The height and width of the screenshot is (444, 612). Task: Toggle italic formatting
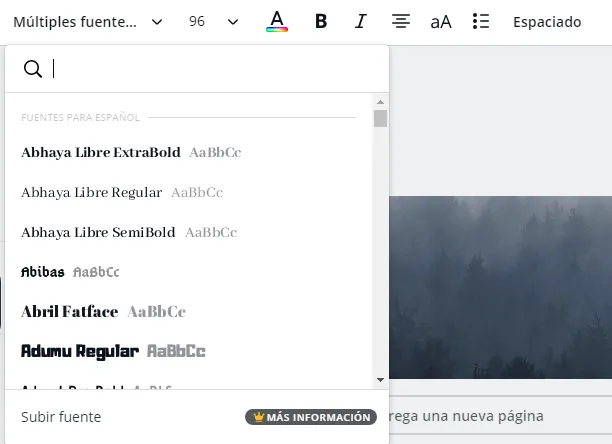coord(361,21)
